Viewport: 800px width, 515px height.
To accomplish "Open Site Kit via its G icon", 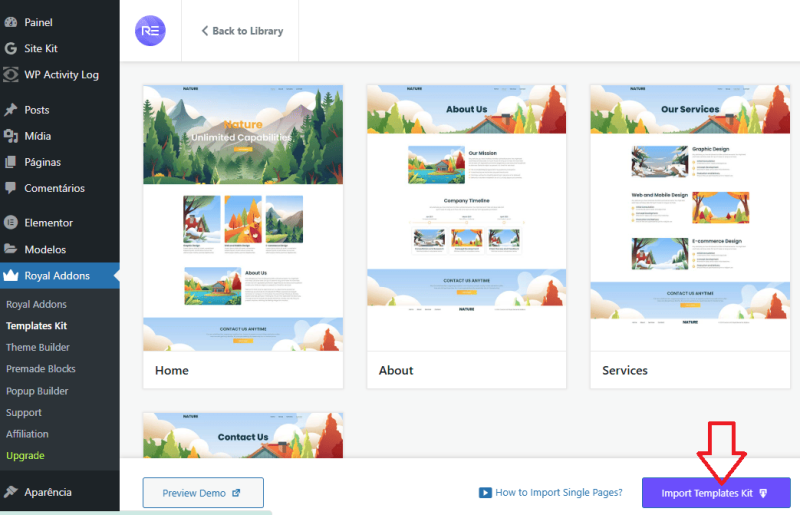I will 11,48.
